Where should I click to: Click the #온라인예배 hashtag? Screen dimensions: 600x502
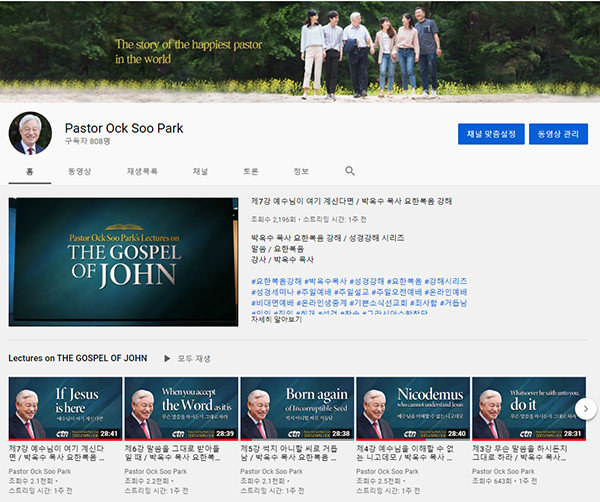[x=445, y=292]
